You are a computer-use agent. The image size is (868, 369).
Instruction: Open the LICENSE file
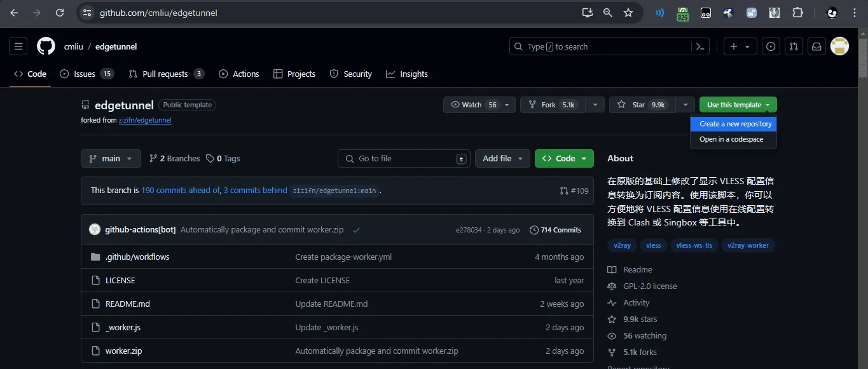(120, 280)
